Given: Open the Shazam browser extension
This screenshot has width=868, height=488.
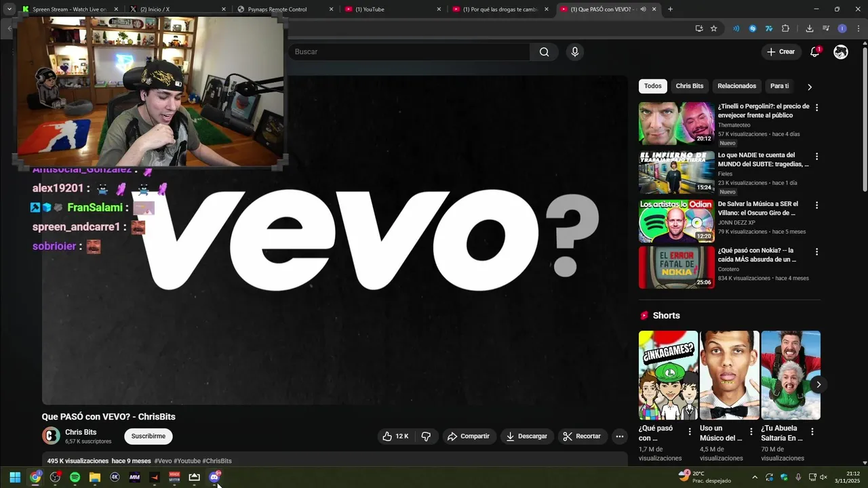Looking at the screenshot, I should [753, 28].
